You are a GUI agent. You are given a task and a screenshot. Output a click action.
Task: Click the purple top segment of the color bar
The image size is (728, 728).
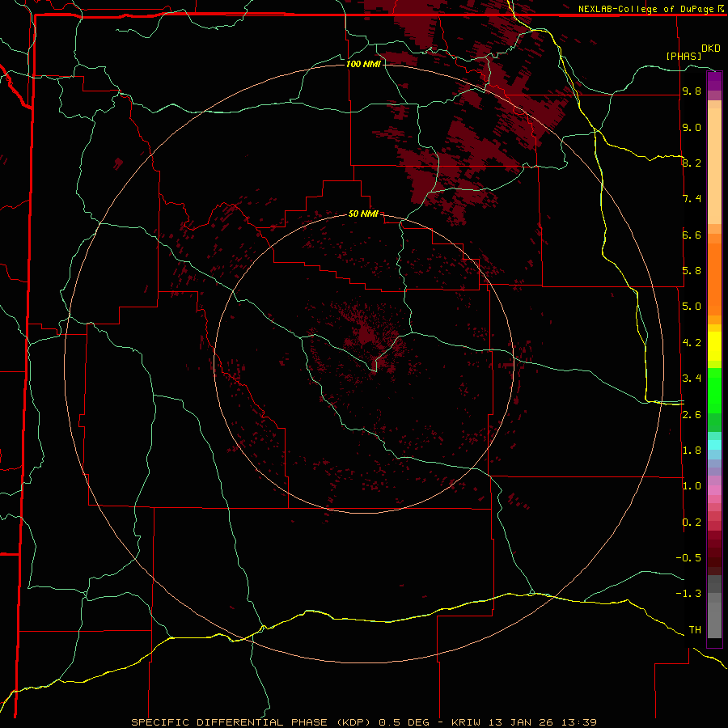click(x=714, y=81)
